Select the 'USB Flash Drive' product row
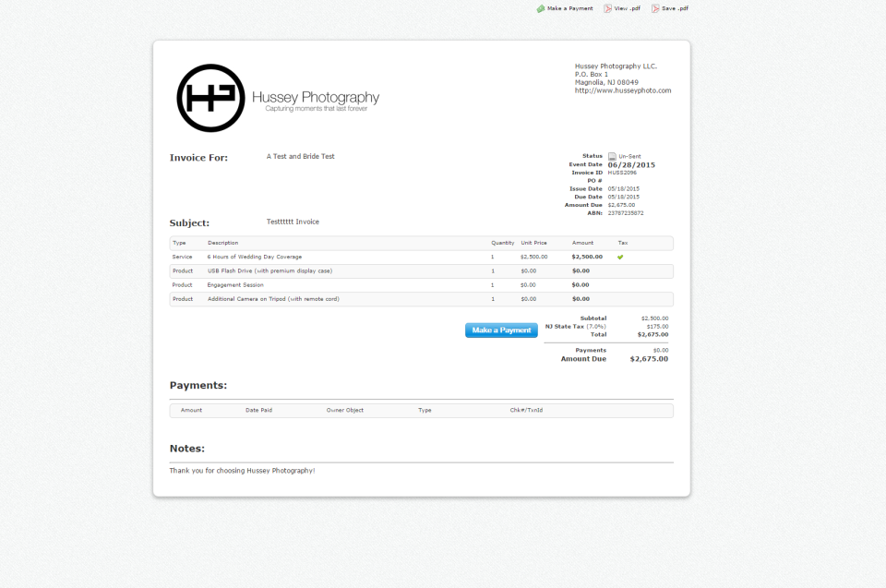 coord(422,270)
